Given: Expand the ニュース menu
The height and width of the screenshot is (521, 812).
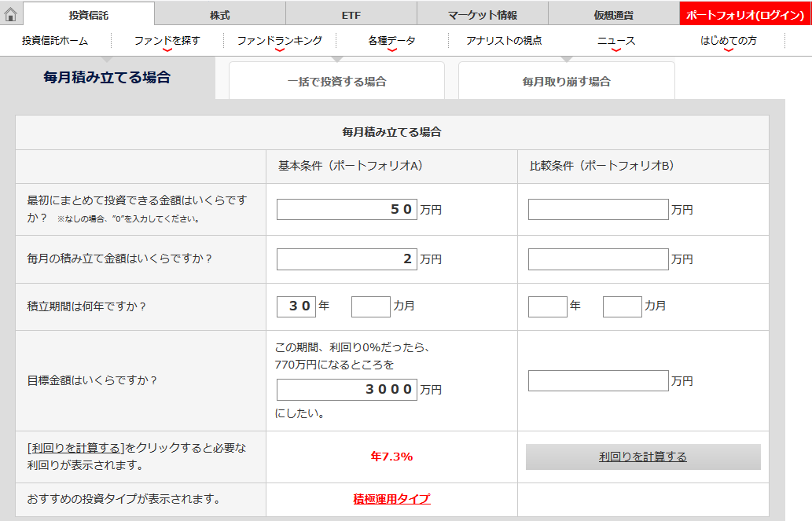Looking at the screenshot, I should click(616, 41).
